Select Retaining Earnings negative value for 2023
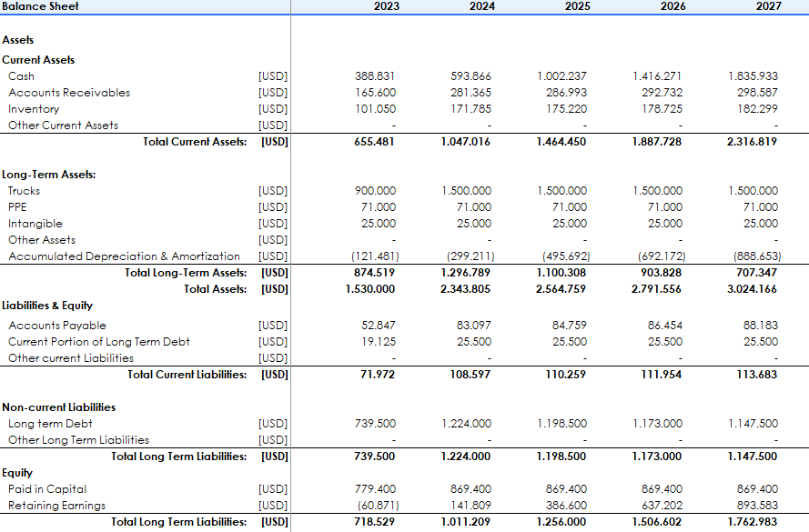This screenshot has height=532, width=809. coord(375,506)
